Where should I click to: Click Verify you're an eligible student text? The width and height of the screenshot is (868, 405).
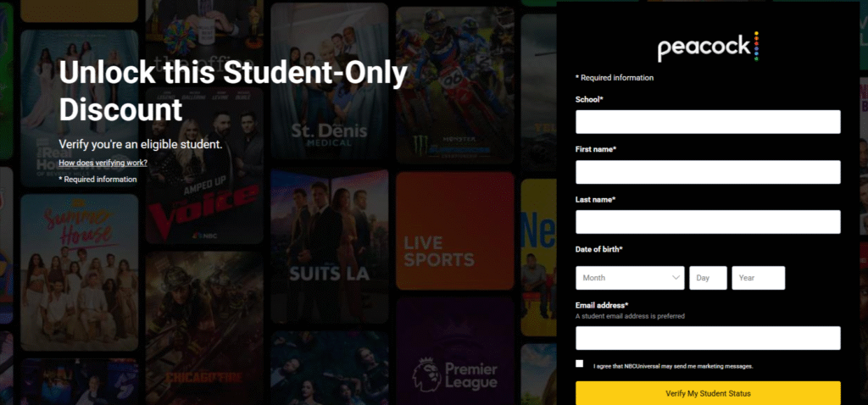point(141,144)
